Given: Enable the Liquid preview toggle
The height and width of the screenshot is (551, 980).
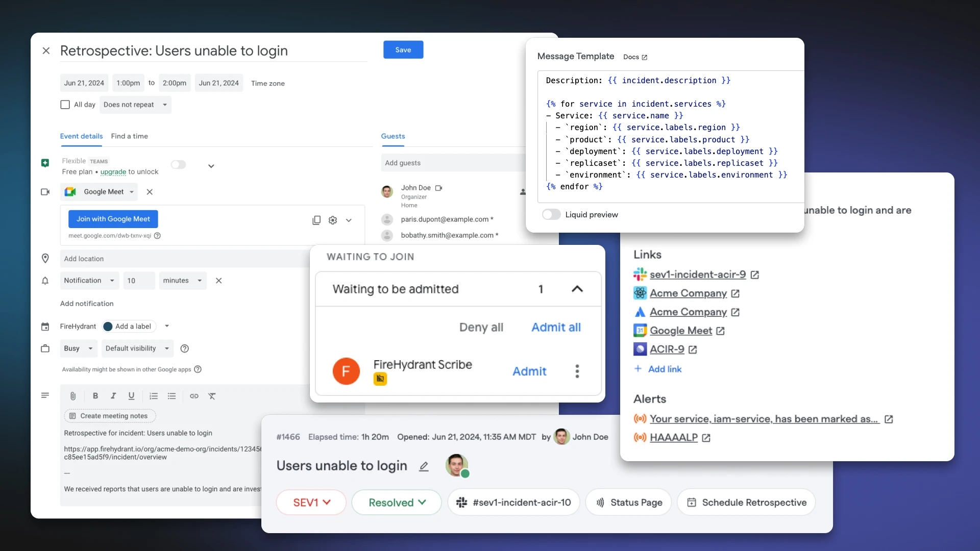Looking at the screenshot, I should [551, 214].
